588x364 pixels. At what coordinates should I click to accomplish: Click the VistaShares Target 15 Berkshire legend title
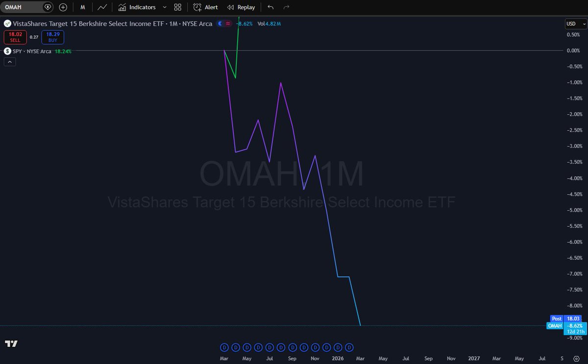[x=112, y=24]
